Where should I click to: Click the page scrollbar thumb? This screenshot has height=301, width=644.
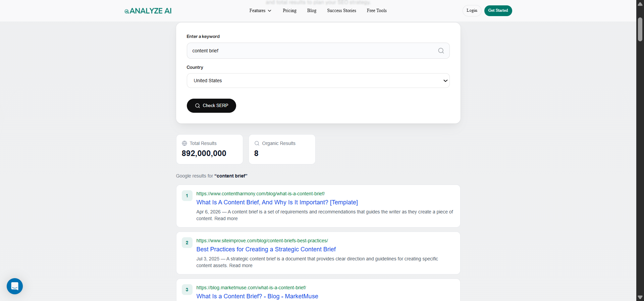coord(640,30)
